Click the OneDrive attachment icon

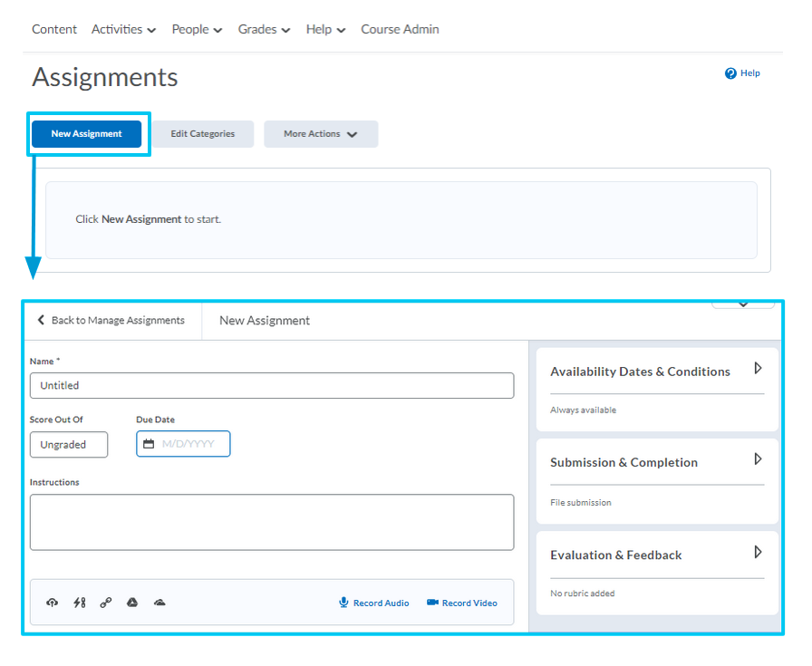coord(159,603)
